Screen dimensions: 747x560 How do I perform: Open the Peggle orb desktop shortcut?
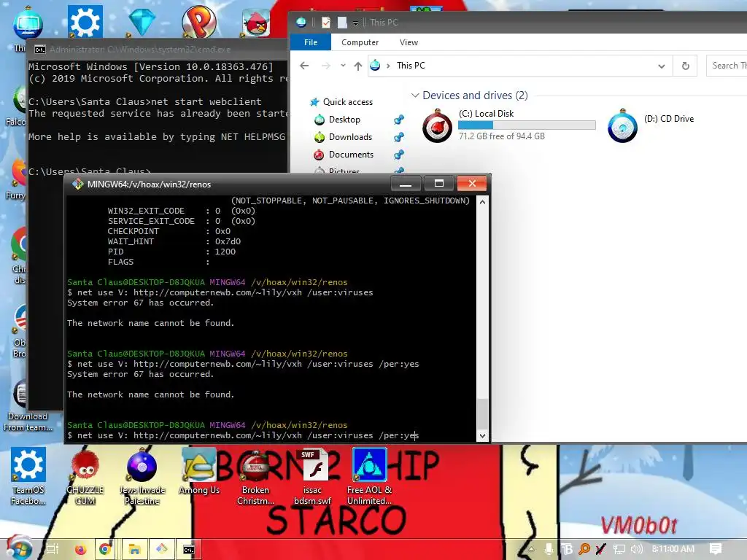[199, 21]
